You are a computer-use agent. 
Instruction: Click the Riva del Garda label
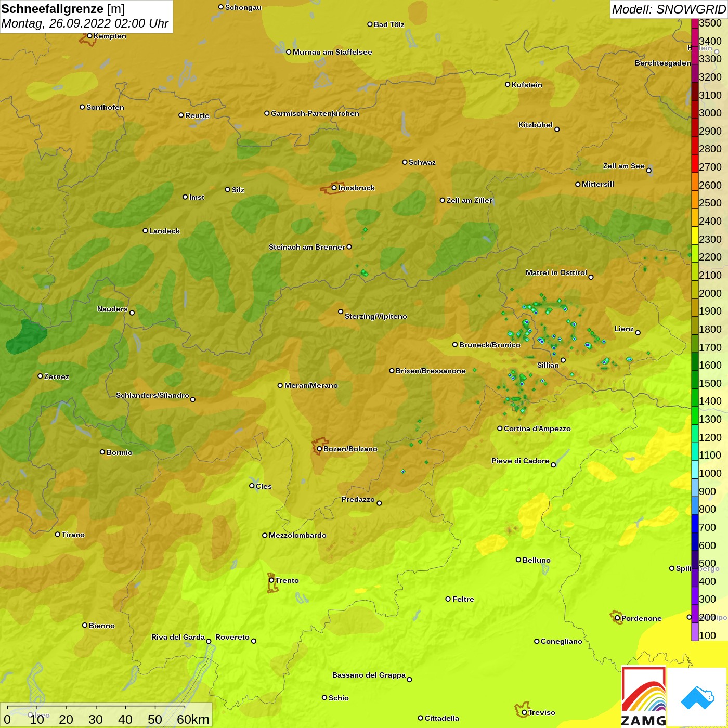click(178, 637)
